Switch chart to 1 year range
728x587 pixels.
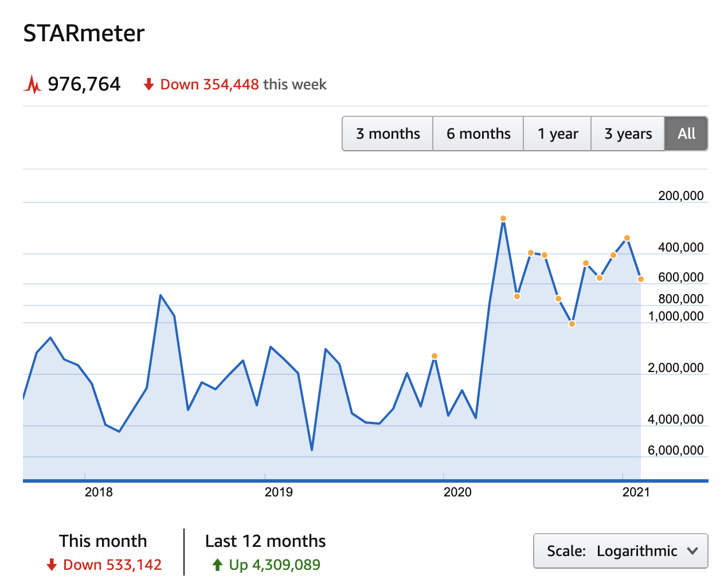557,134
